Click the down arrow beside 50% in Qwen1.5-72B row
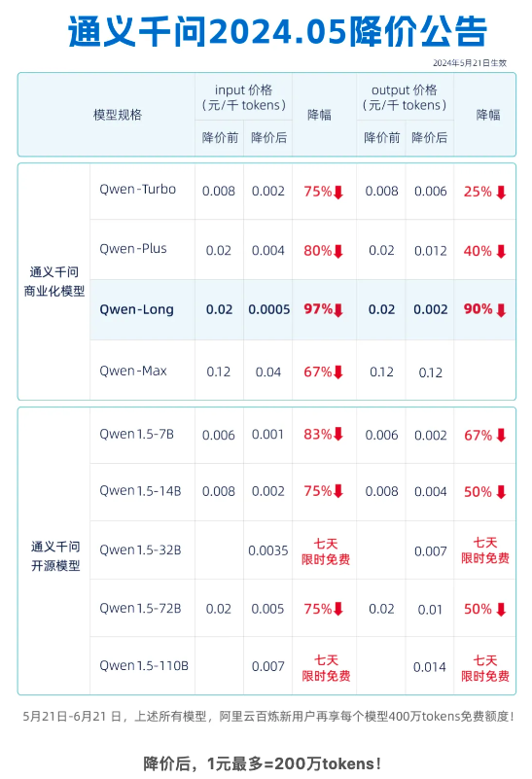532x779 pixels. pyautogui.click(x=501, y=610)
